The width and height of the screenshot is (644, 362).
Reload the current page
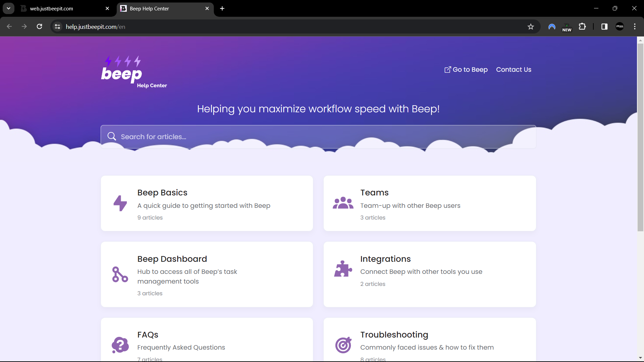pos(40,26)
